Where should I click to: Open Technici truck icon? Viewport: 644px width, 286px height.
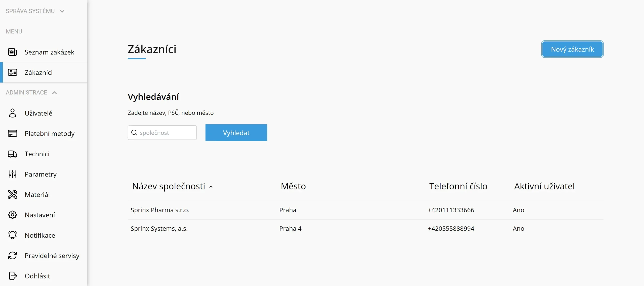(x=12, y=154)
